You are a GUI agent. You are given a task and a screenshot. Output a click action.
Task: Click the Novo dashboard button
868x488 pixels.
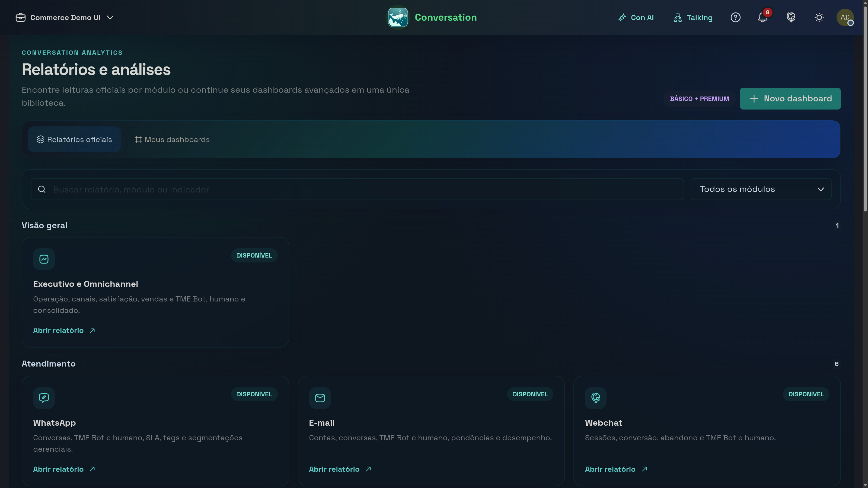click(x=790, y=99)
